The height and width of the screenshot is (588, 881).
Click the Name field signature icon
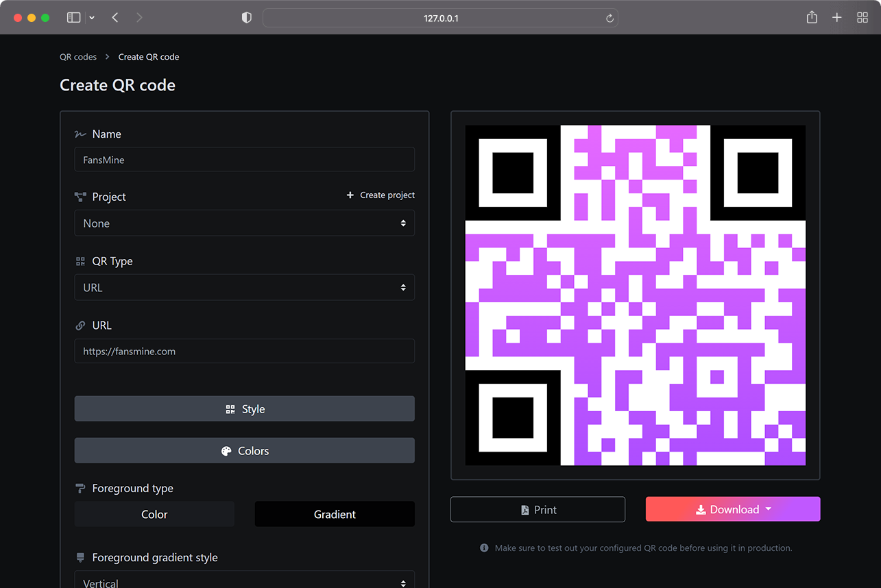point(80,134)
